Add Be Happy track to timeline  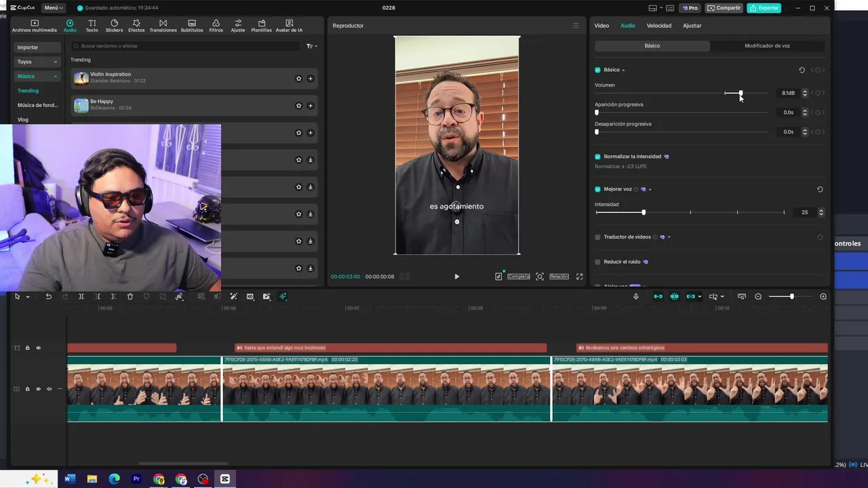(x=310, y=106)
